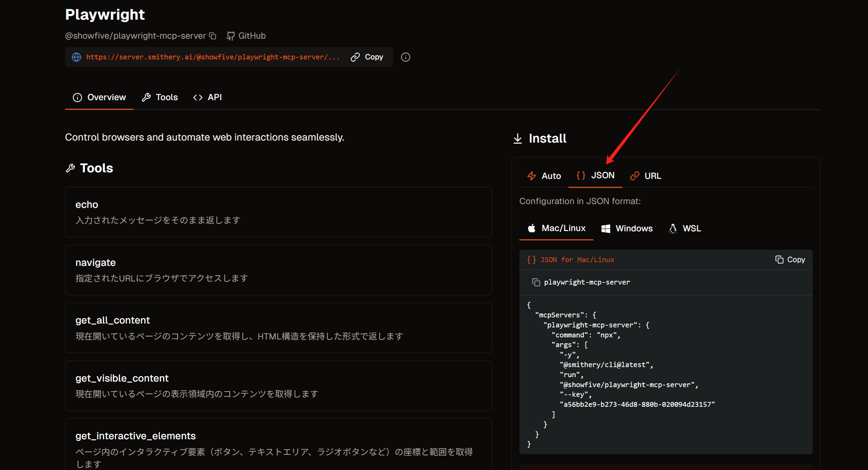This screenshot has width=868, height=470.
Task: Copy the JSON for Mac/Linux config
Action: [x=790, y=260]
